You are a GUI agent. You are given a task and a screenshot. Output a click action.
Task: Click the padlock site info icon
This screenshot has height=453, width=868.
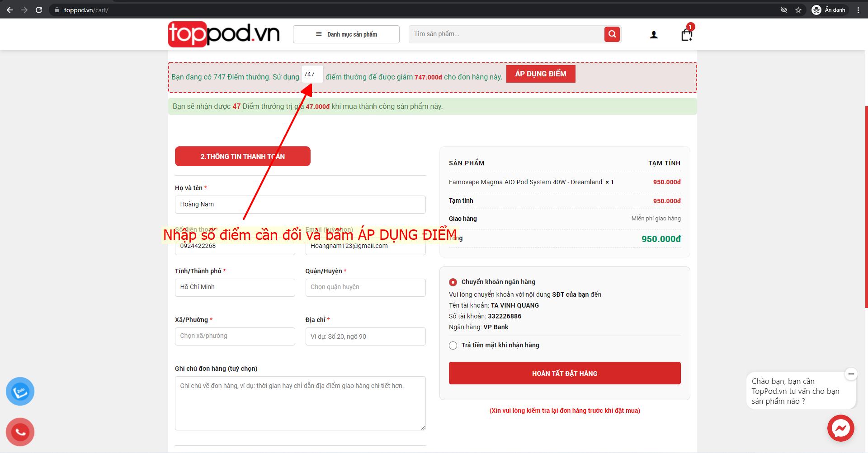coord(57,10)
